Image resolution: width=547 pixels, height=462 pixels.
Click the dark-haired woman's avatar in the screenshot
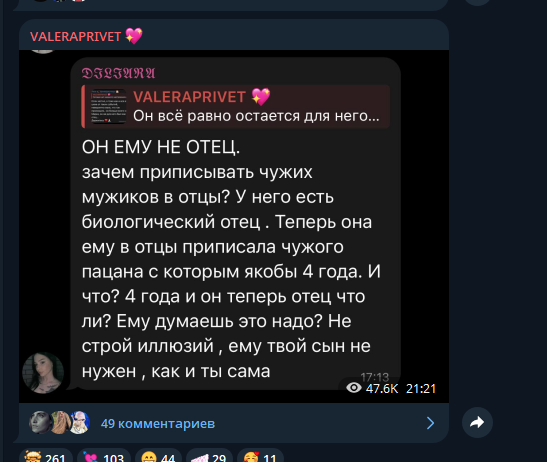[43, 373]
